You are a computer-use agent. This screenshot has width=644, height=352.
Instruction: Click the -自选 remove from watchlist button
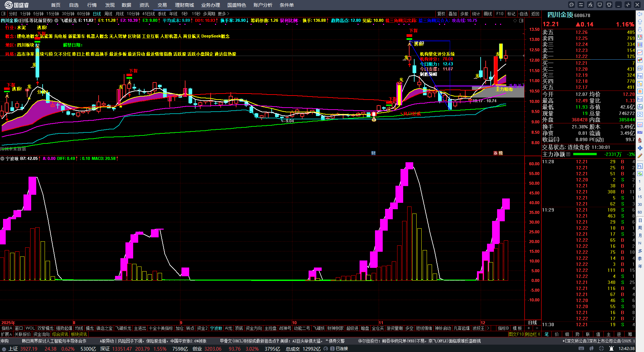point(523,14)
